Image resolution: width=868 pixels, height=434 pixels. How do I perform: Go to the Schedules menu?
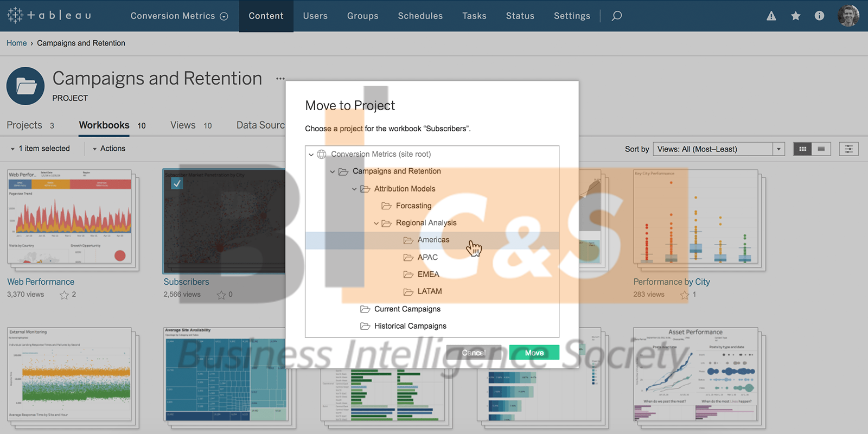pyautogui.click(x=420, y=16)
